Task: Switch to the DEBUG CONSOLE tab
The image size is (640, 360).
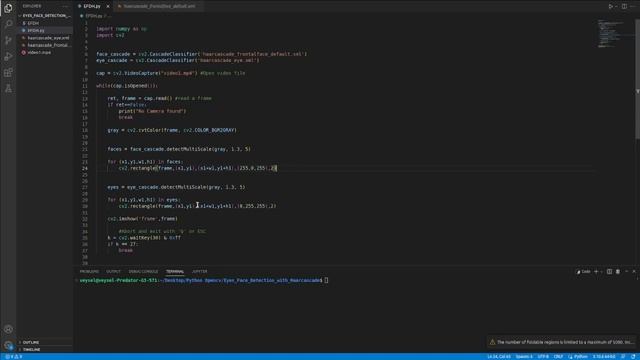Action: point(143,271)
